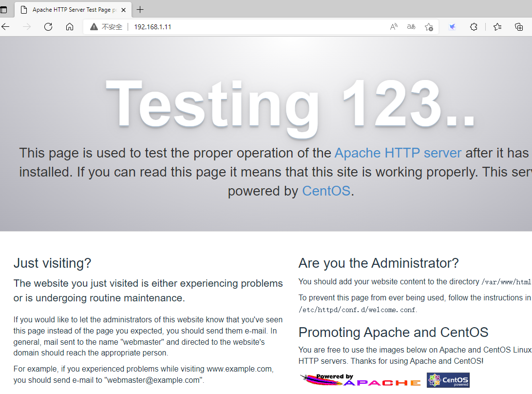Open the not-secure warning triangle info
532x394 pixels.
click(x=94, y=27)
